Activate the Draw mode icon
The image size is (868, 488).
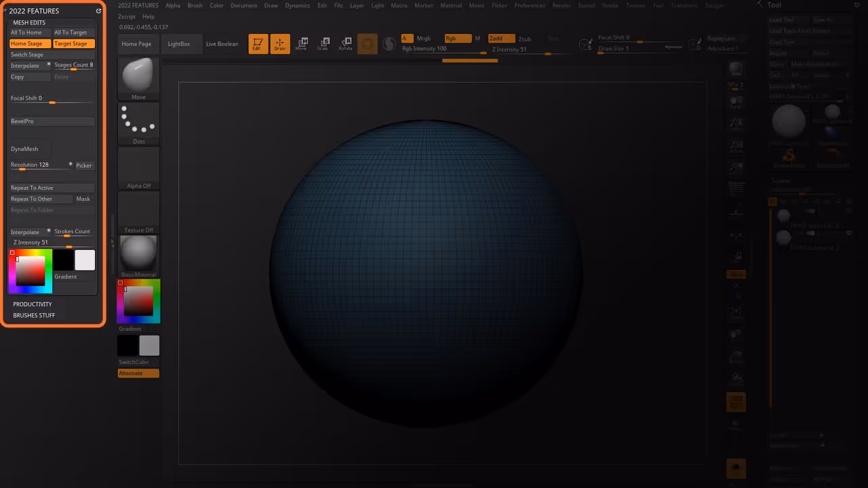[x=279, y=44]
